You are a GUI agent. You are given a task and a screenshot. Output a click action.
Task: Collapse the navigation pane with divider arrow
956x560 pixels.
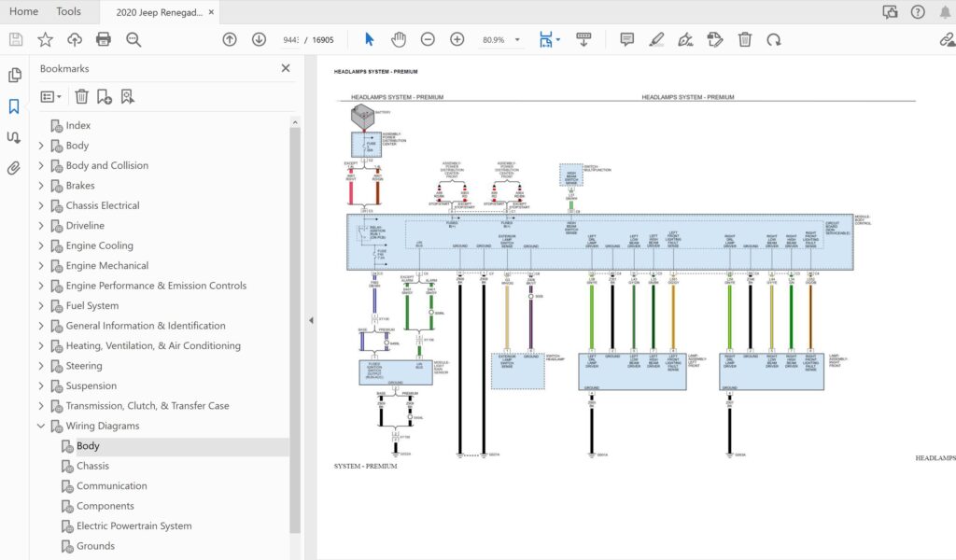point(311,320)
